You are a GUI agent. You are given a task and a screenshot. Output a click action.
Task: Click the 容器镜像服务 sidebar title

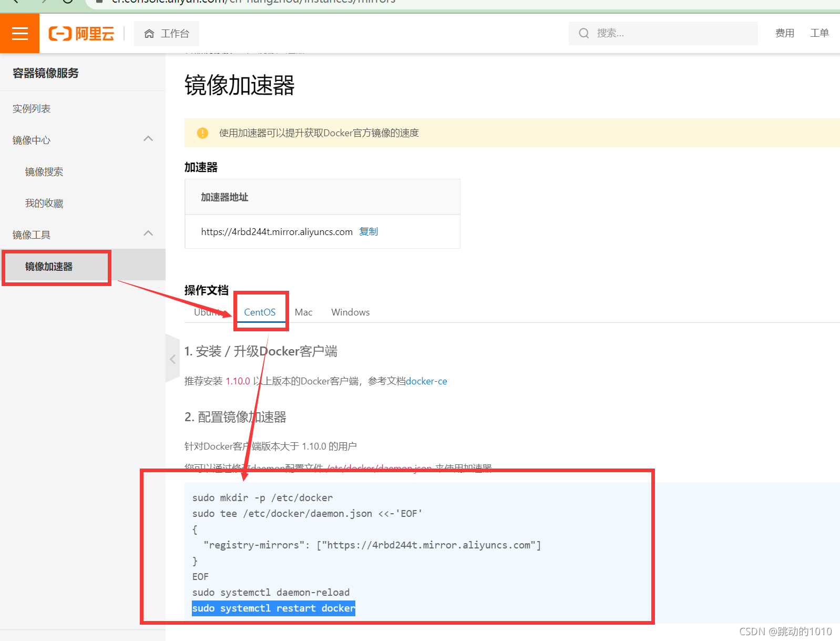click(46, 73)
